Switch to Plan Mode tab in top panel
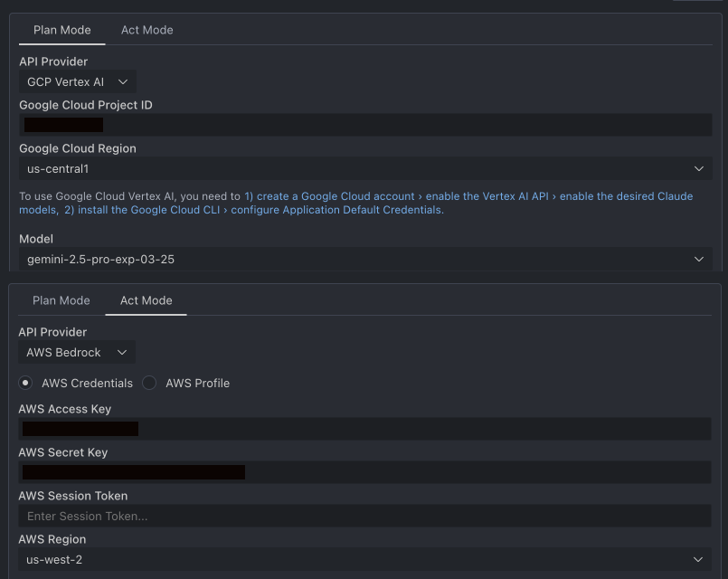This screenshot has width=728, height=579. pos(62,30)
